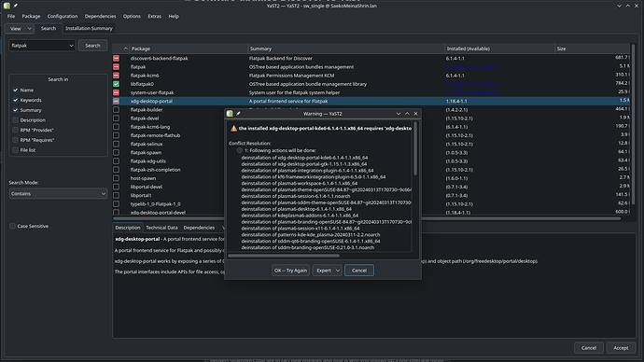Enable the RPM "Provides" checkbox
This screenshot has width=644, height=362.
(x=15, y=130)
